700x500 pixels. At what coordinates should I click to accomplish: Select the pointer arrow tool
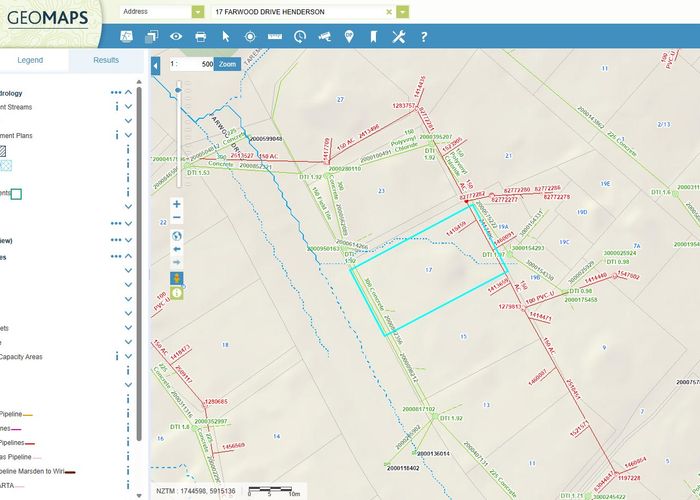coord(226,37)
